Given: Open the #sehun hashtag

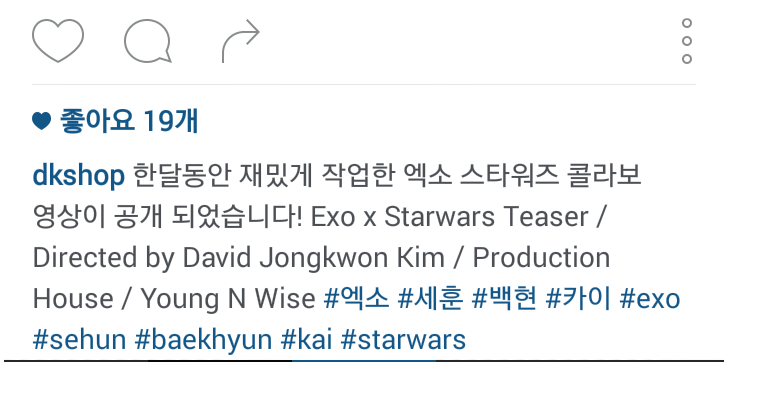Looking at the screenshot, I should point(80,340).
